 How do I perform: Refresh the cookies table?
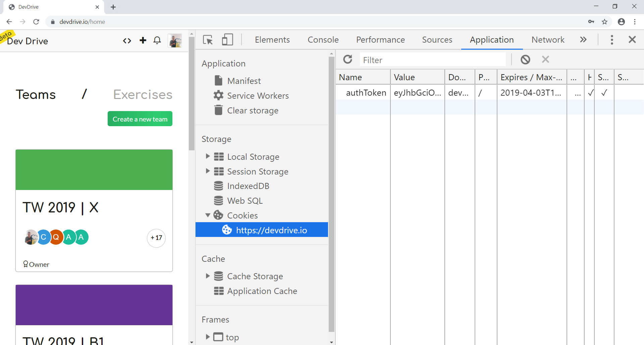click(x=348, y=60)
